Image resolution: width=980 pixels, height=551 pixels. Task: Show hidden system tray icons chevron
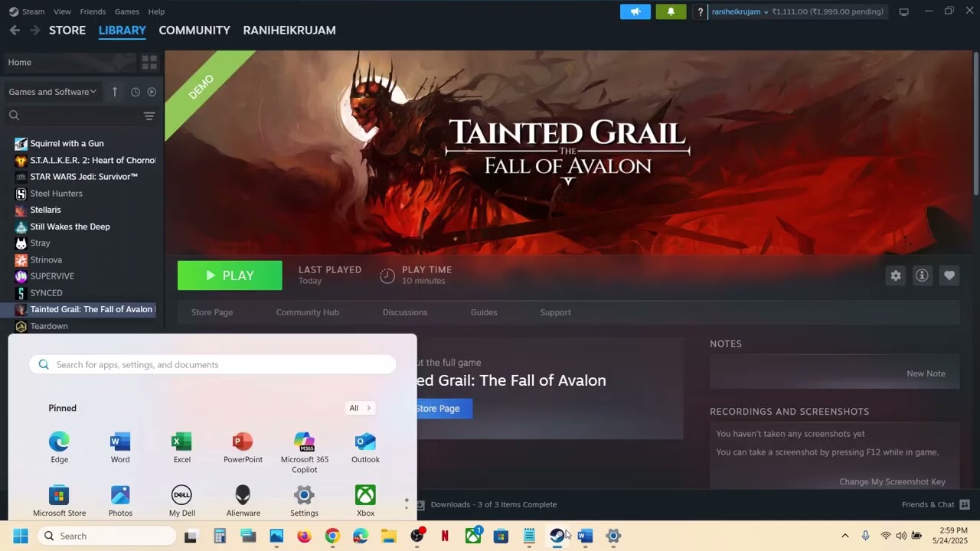[x=844, y=536]
